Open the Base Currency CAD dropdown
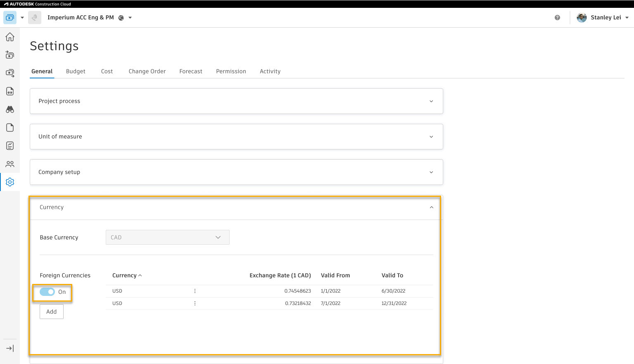 pyautogui.click(x=167, y=237)
